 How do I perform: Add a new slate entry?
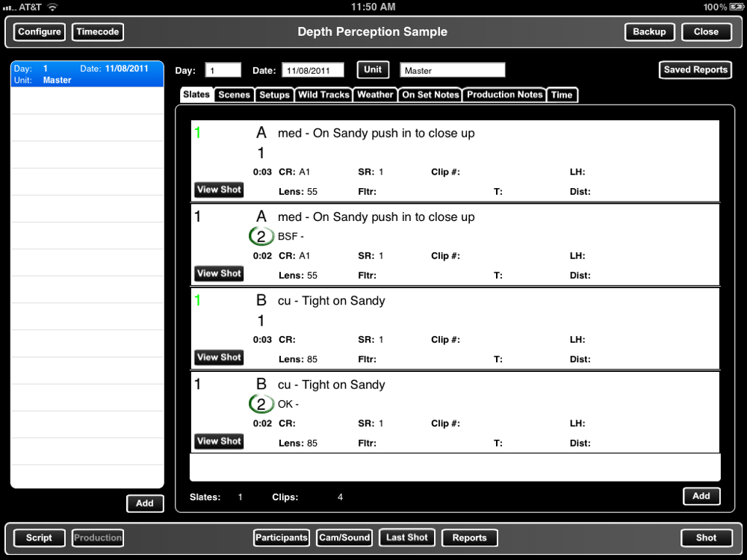click(x=701, y=497)
